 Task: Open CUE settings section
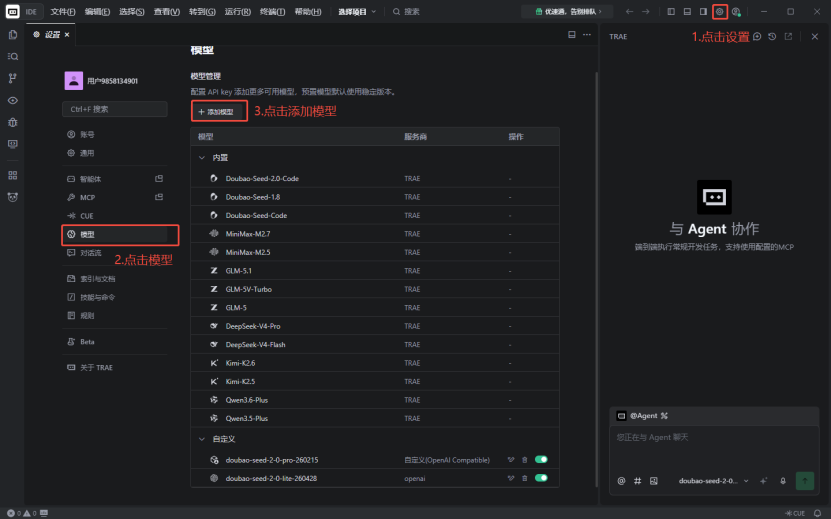tap(114, 216)
